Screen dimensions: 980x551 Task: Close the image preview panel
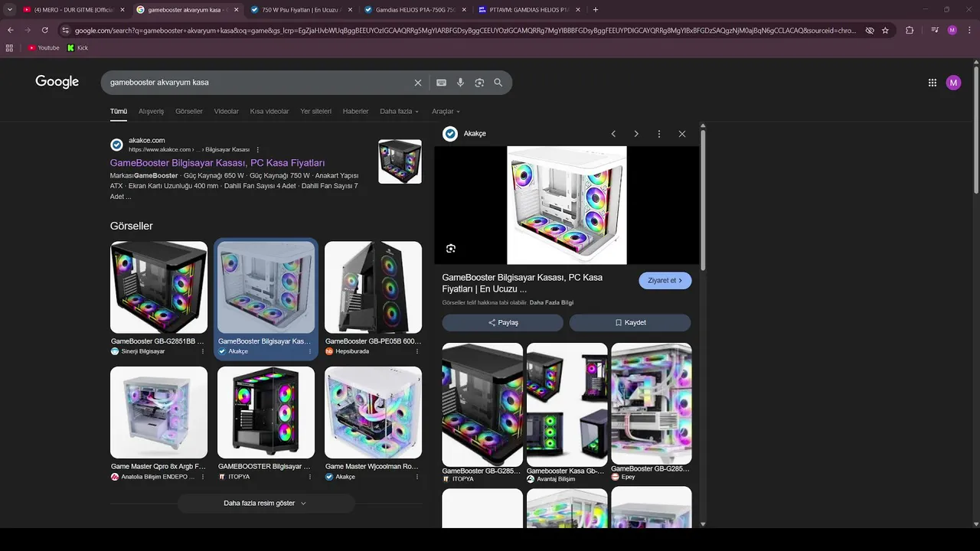[x=682, y=134]
